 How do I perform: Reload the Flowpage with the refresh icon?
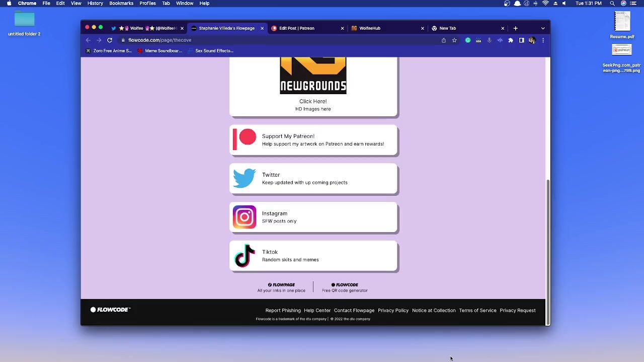click(x=110, y=40)
